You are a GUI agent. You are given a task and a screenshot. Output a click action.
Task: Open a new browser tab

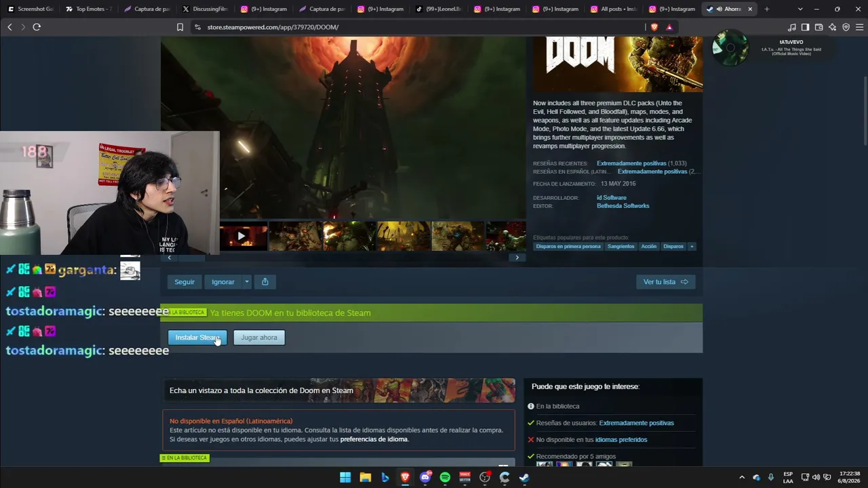coord(767,9)
